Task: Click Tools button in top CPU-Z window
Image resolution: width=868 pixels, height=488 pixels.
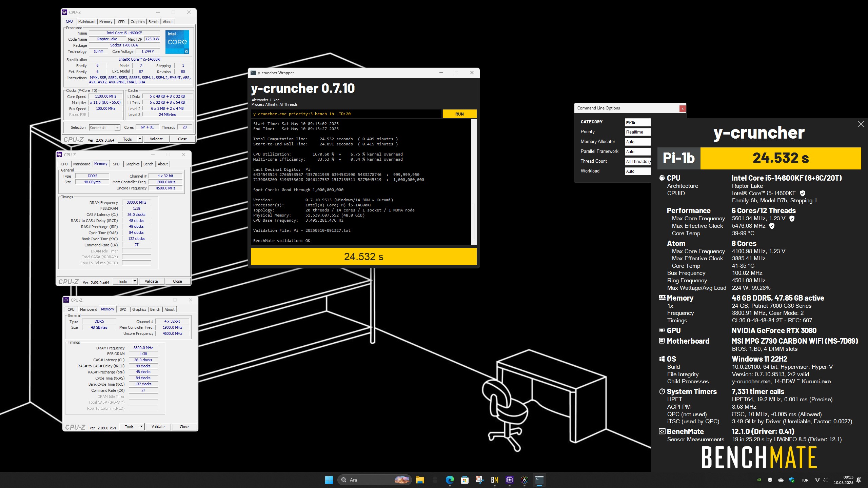Action: click(127, 139)
